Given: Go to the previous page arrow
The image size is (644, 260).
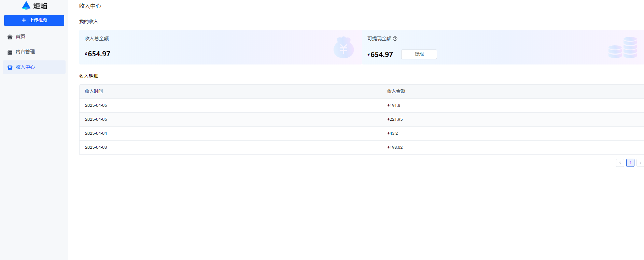Looking at the screenshot, I should [620, 163].
